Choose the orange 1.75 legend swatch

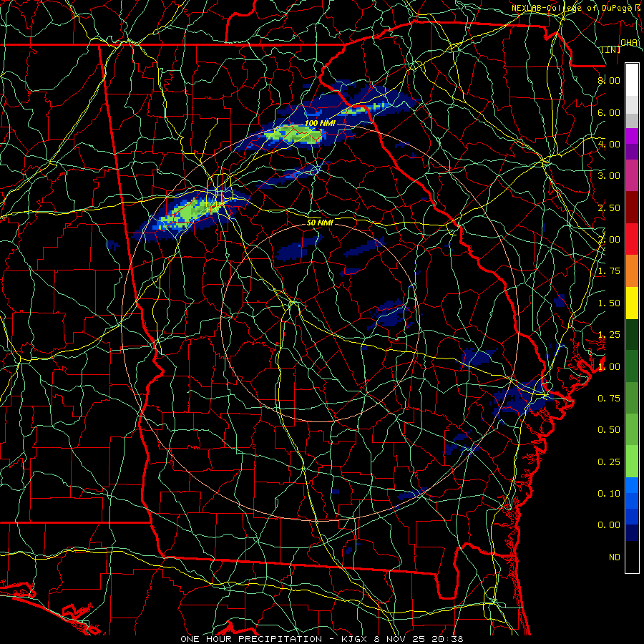pos(632,271)
